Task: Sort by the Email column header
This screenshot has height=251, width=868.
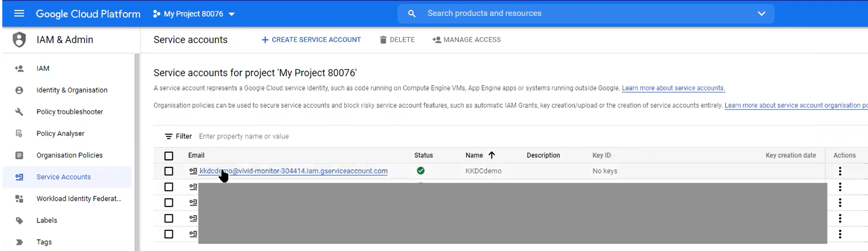Action: [x=196, y=155]
